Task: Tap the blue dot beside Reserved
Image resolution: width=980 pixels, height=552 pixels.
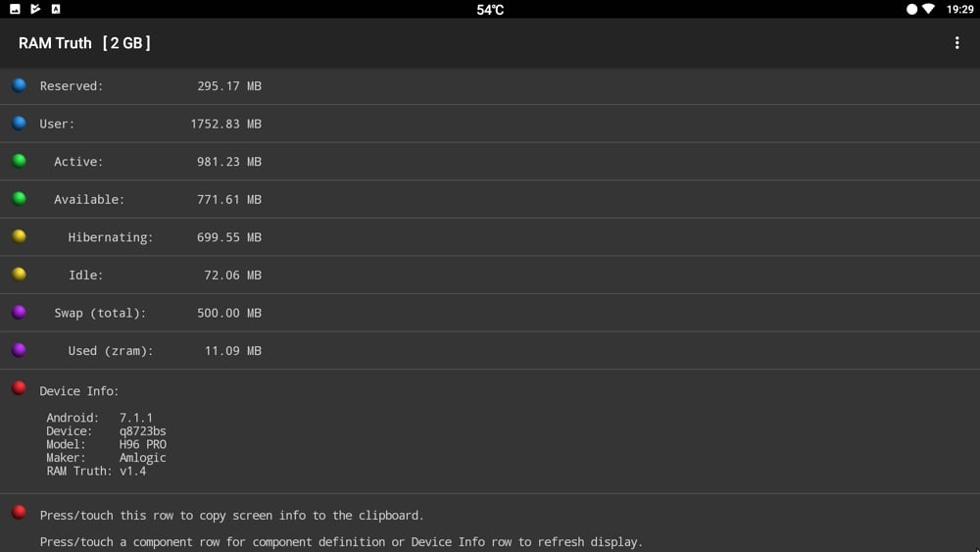Action: point(20,85)
